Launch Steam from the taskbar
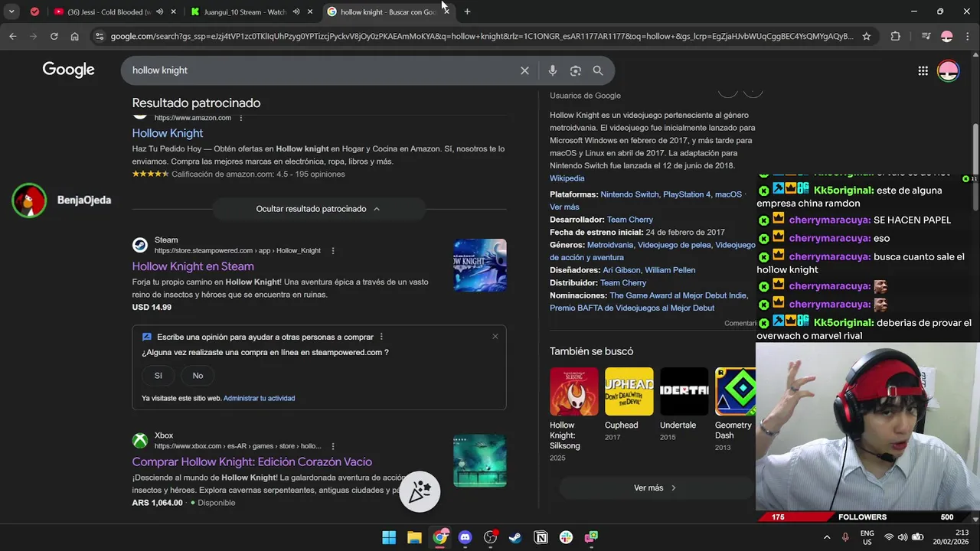980x551 pixels. pos(515,537)
